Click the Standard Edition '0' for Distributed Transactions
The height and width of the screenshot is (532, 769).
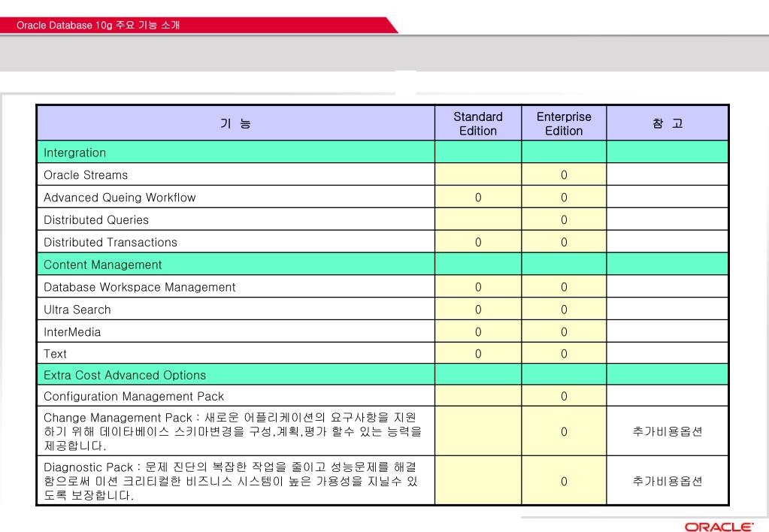click(478, 242)
